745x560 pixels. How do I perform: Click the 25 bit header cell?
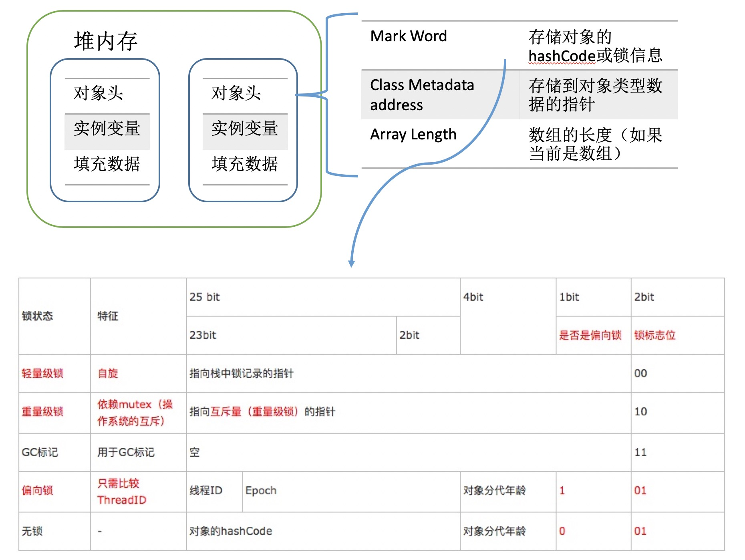[205, 297]
